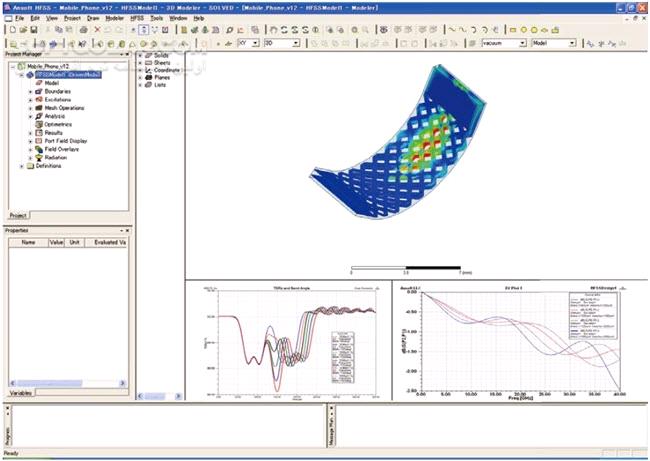Image resolution: width=650 pixels, height=461 pixels.
Task: Click the red X Delete icon
Action: 97,30
